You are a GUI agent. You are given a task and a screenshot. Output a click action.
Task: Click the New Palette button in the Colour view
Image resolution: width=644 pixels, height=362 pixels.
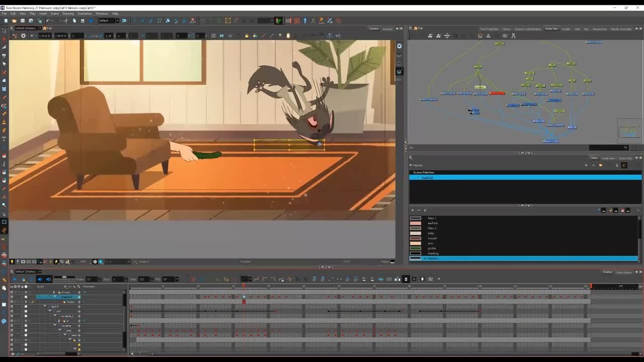click(x=586, y=165)
